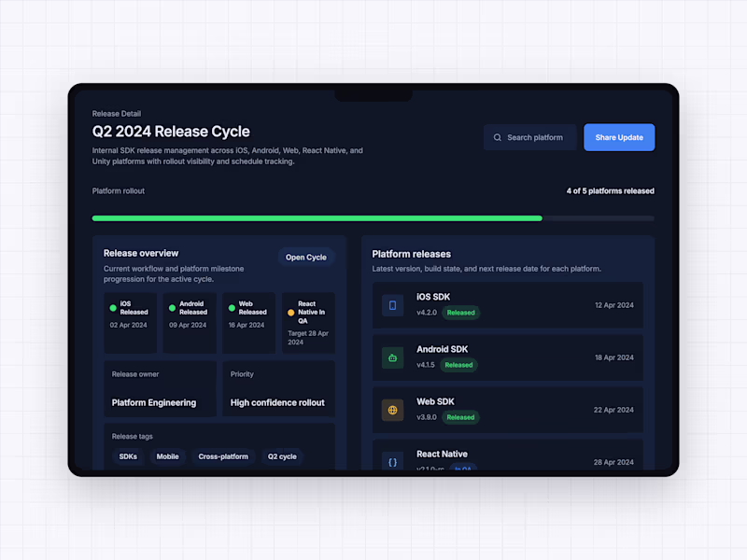Click the 18 Apr 2024 date

(x=614, y=357)
